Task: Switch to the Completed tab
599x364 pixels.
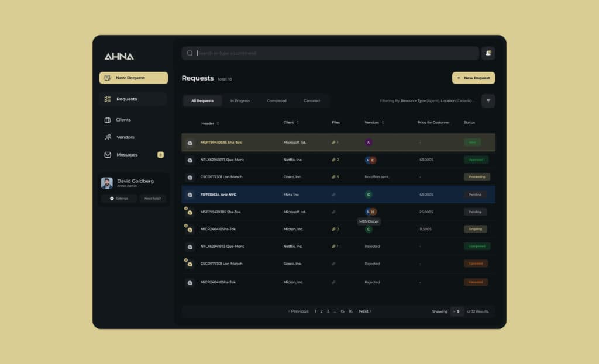Action: 277,100
